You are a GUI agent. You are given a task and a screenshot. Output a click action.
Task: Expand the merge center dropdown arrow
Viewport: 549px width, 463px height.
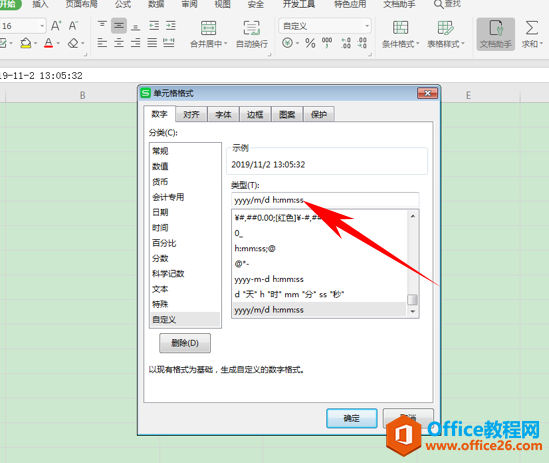[225, 44]
